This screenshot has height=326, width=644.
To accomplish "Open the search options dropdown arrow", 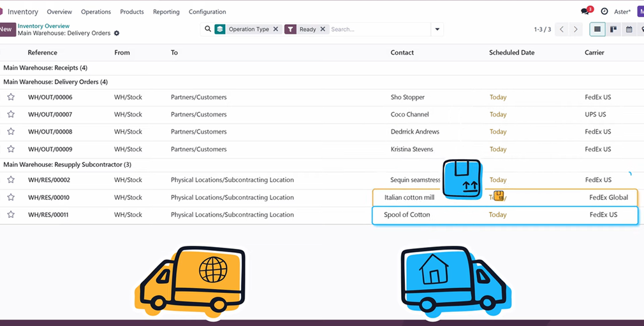I will coord(437,29).
